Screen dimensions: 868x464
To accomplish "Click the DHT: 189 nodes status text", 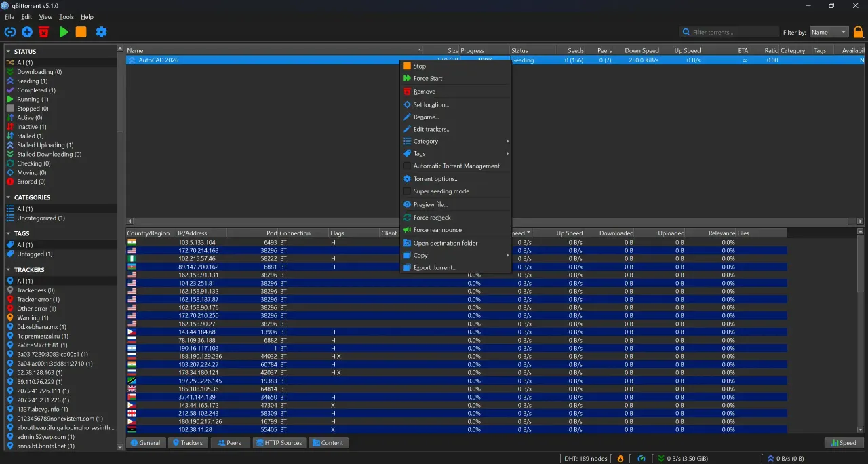I will [586, 458].
